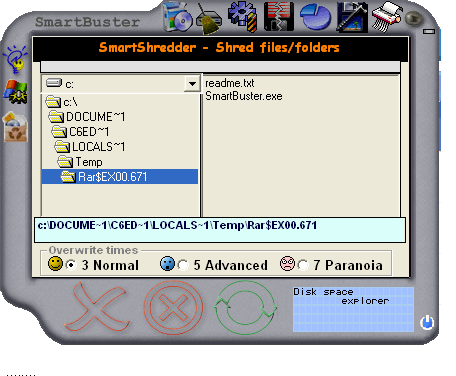
Task: Select the C6ED~1 folder
Action: point(80,132)
